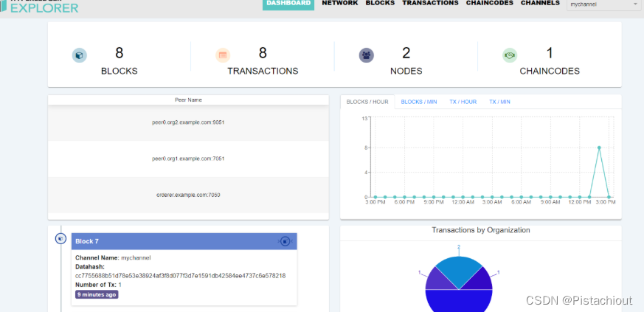644x312 pixels.
Task: Select the BLOCKS / HOUR chart tab
Action: [x=367, y=102]
